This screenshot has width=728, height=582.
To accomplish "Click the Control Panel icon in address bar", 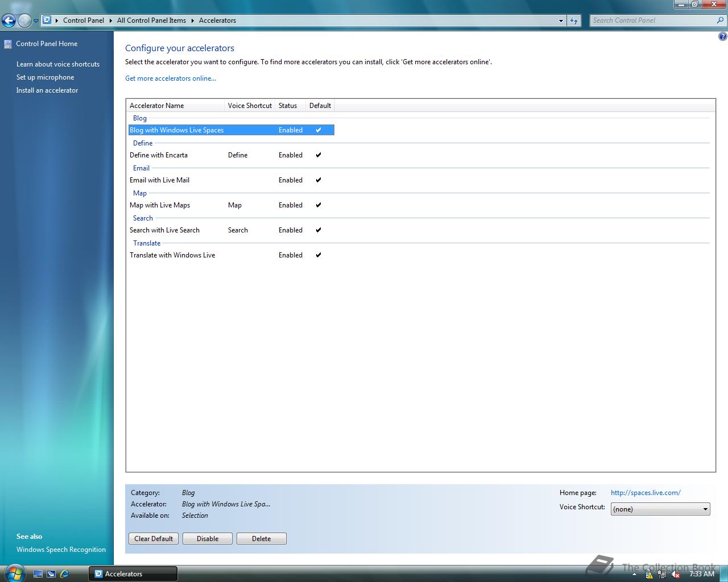I will [47, 20].
